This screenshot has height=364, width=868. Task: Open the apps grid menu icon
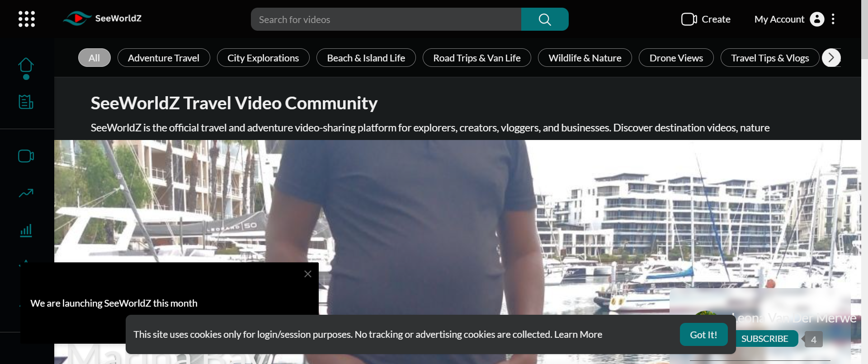[27, 19]
